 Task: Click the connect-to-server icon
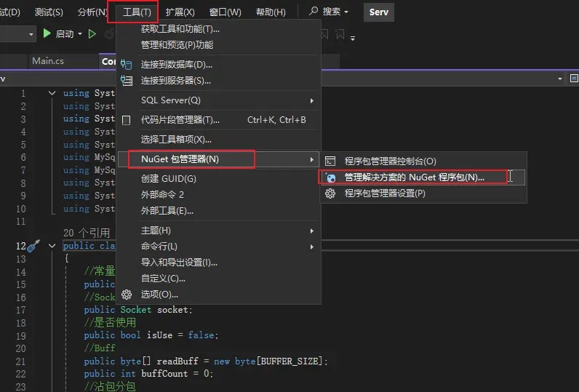click(x=127, y=81)
